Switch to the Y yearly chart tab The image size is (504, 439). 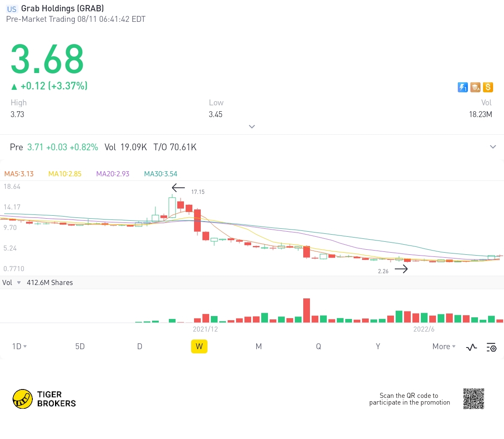click(x=378, y=346)
